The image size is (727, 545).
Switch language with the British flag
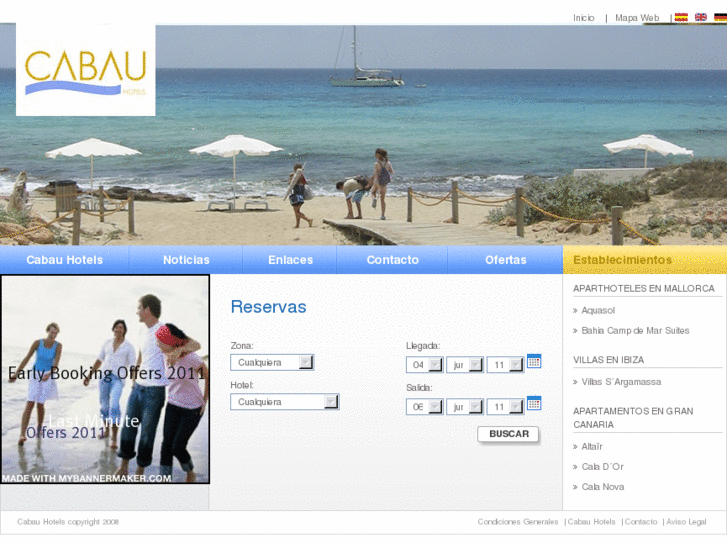coord(701,18)
